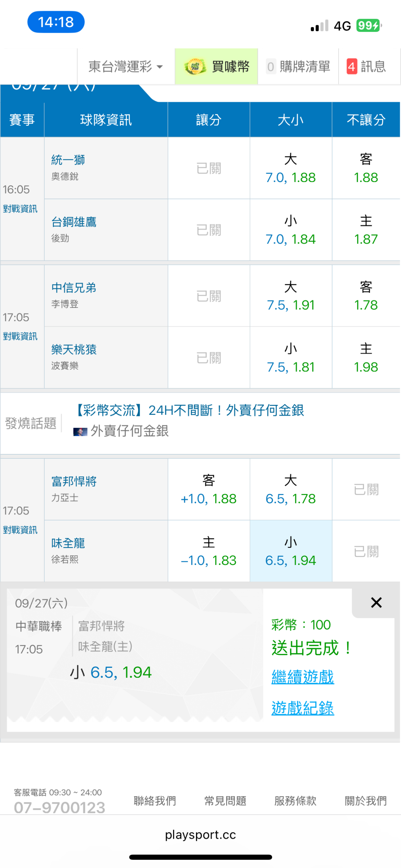Open the 東台灣運彩 dropdown menu
Image resolution: width=401 pixels, height=868 pixels.
[x=125, y=67]
